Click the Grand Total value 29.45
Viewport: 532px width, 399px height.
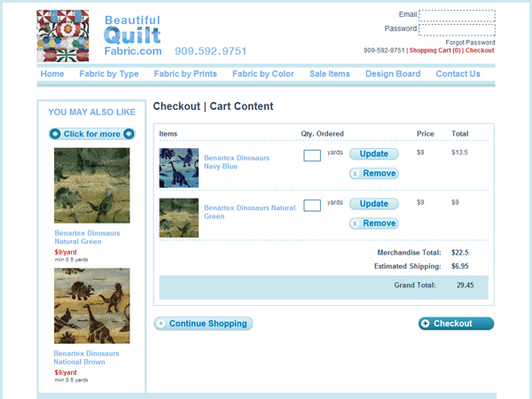pos(465,286)
